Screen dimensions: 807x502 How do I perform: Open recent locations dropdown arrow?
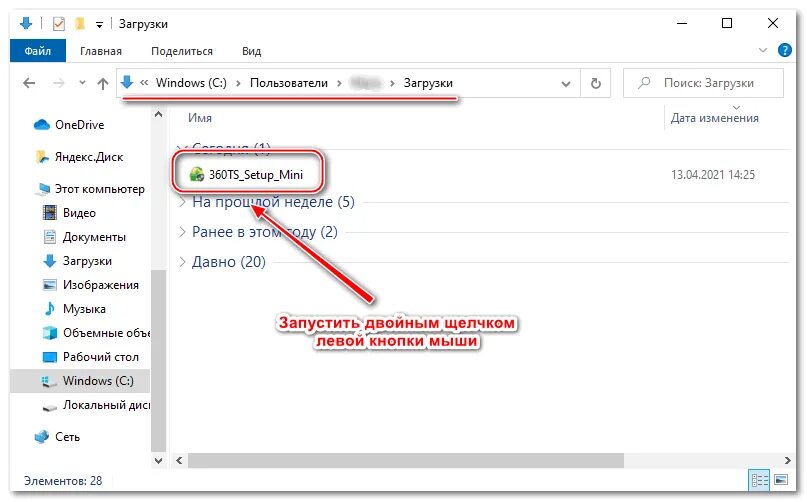(82, 82)
